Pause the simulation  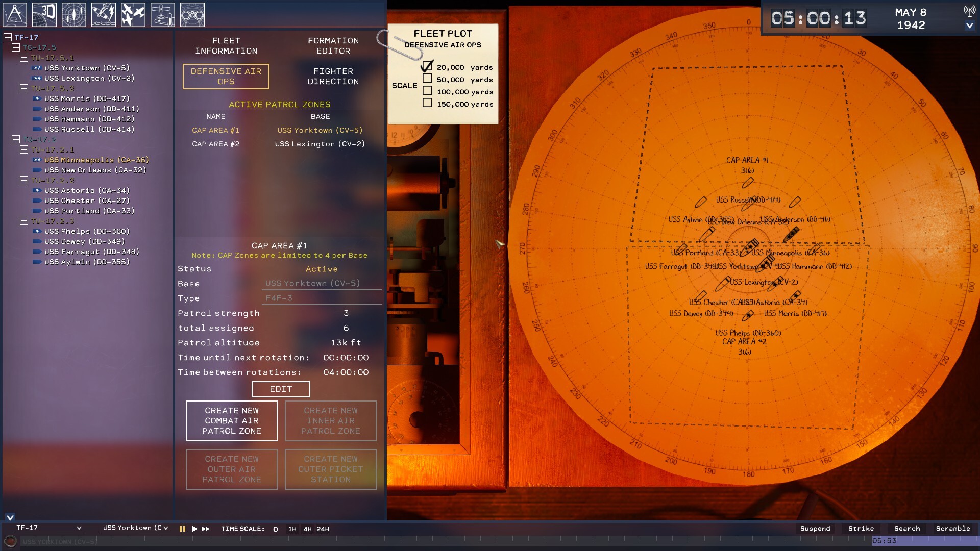coord(182,529)
